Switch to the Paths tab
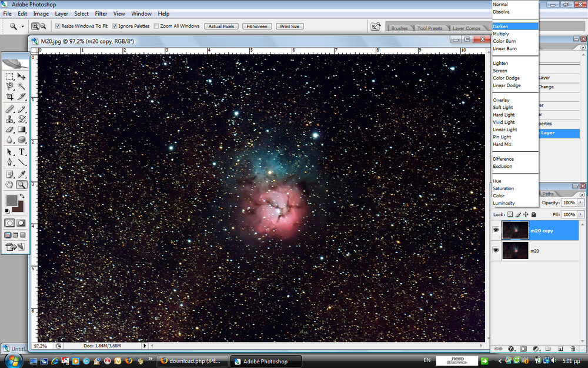Image resolution: width=588 pixels, height=368 pixels. [547, 194]
